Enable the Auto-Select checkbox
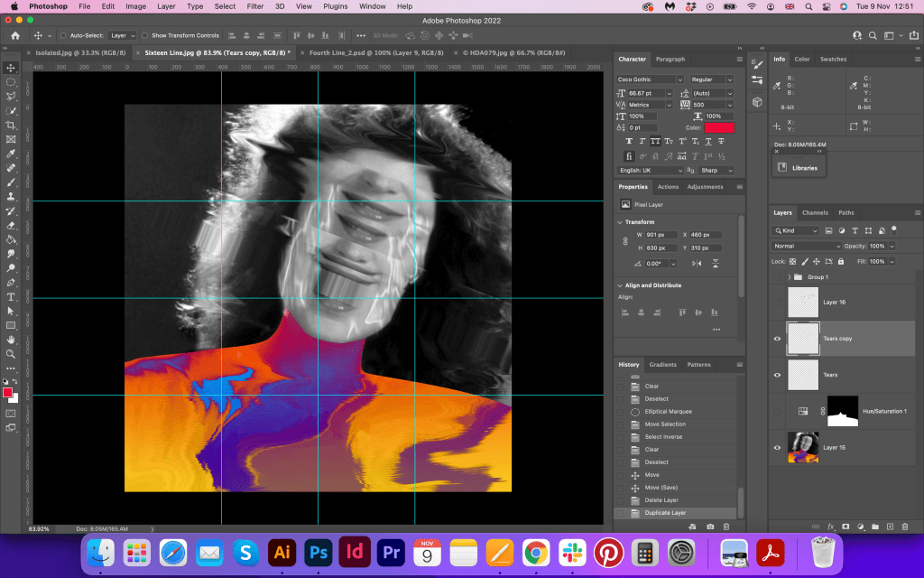924x578 pixels. 62,35
